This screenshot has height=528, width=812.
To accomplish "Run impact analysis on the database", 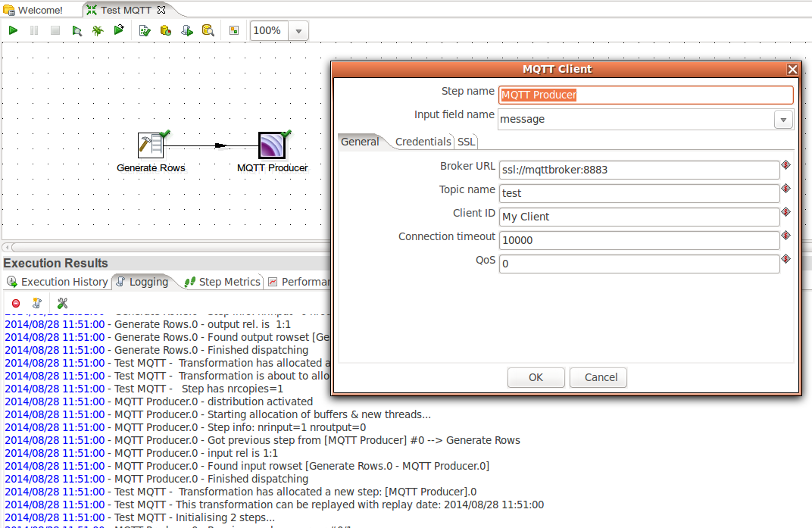I will point(166,30).
